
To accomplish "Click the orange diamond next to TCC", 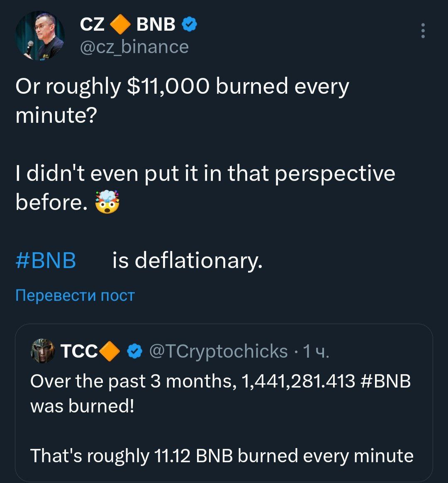I will coord(110,351).
